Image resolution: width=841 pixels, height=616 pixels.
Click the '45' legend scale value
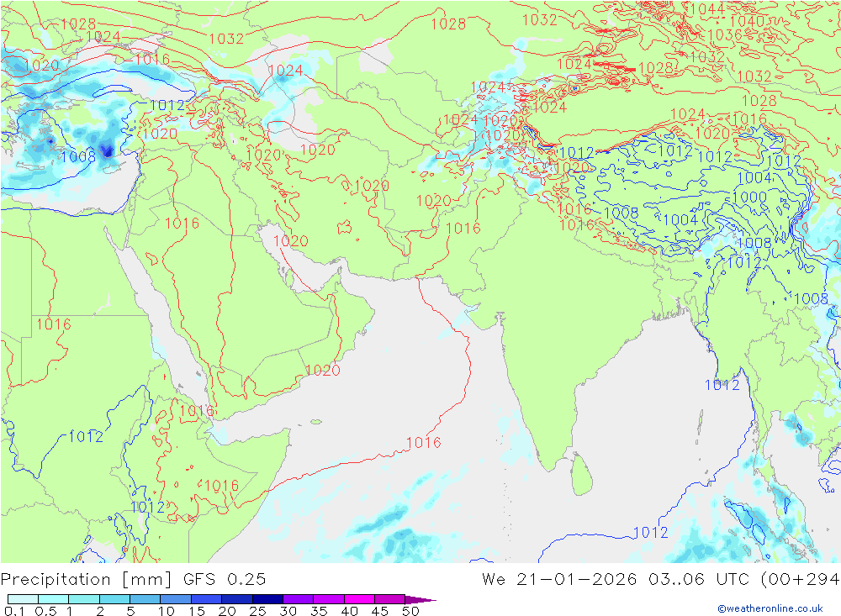[x=380, y=611]
